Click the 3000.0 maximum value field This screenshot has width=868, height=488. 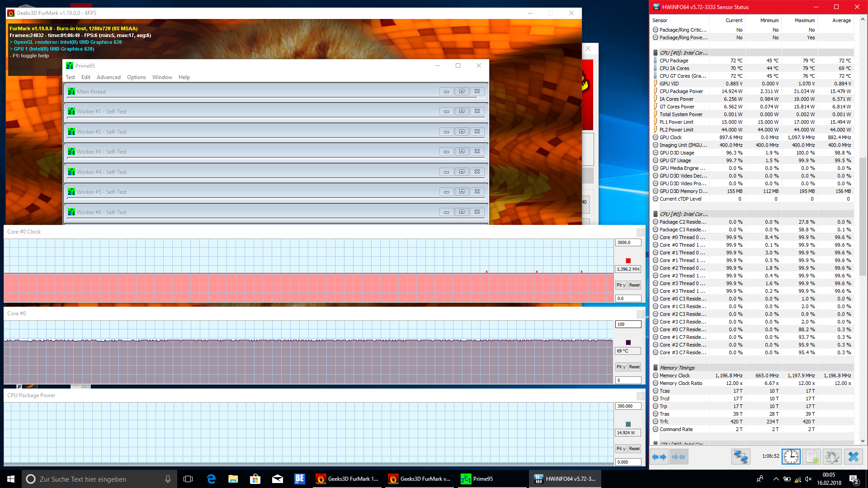(628, 243)
